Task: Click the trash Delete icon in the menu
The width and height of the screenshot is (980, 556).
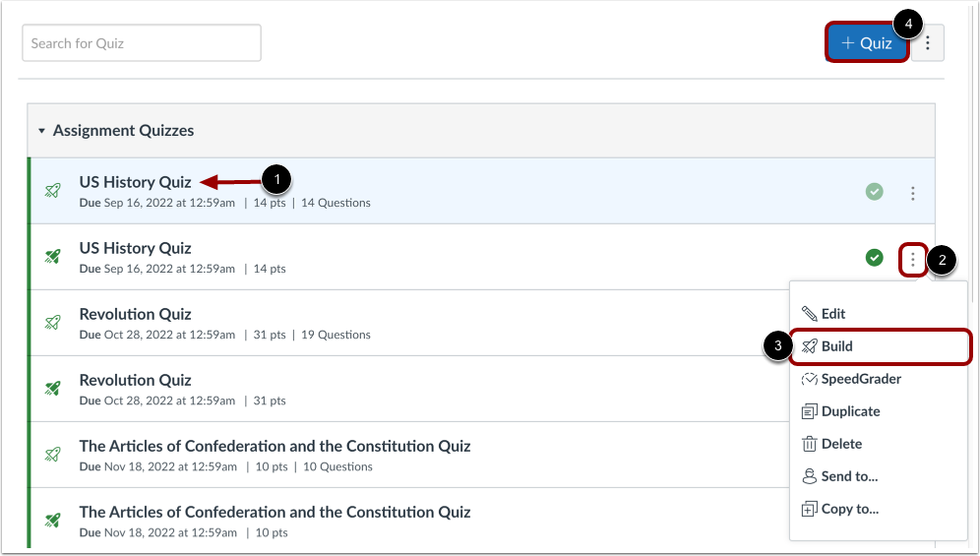Action: 810,444
